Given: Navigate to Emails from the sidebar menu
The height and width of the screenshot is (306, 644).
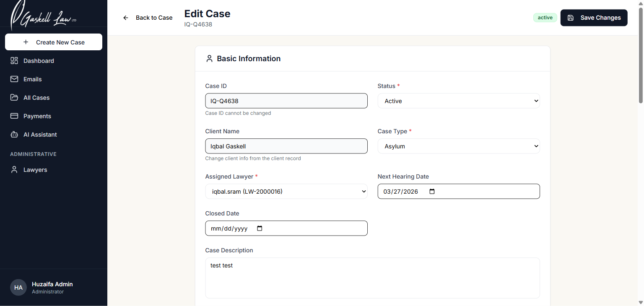Looking at the screenshot, I should pyautogui.click(x=32, y=79).
